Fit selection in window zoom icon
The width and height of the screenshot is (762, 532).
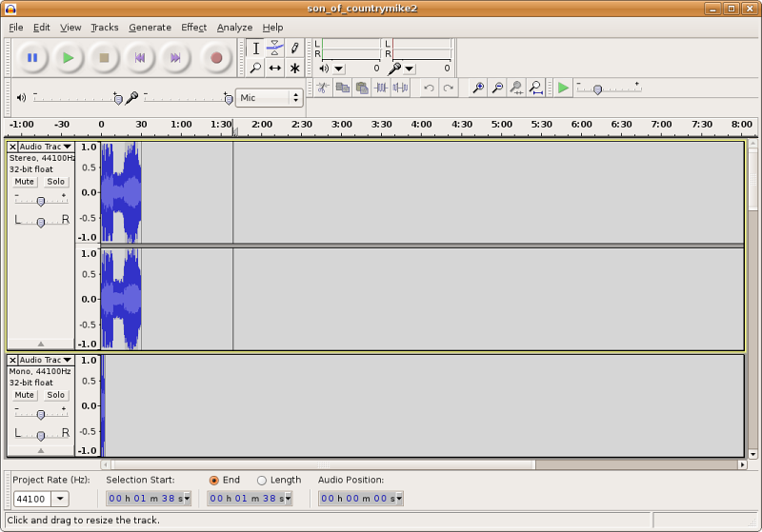click(516, 88)
